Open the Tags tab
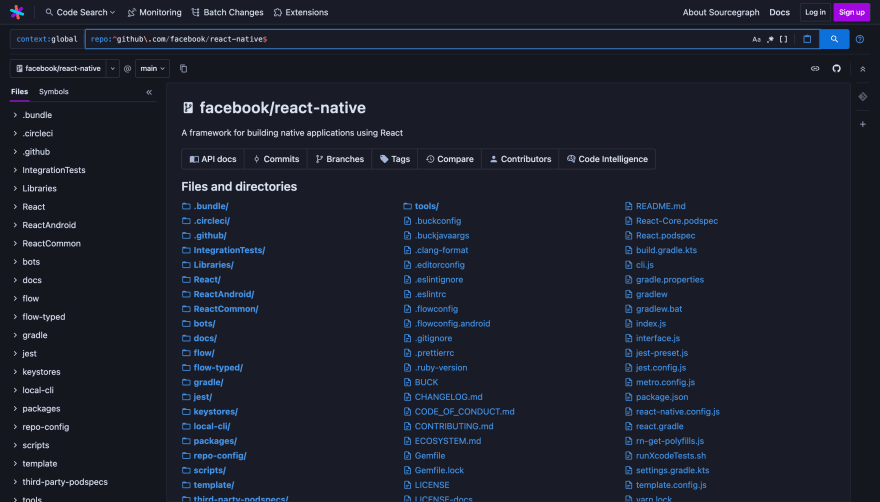 395,159
